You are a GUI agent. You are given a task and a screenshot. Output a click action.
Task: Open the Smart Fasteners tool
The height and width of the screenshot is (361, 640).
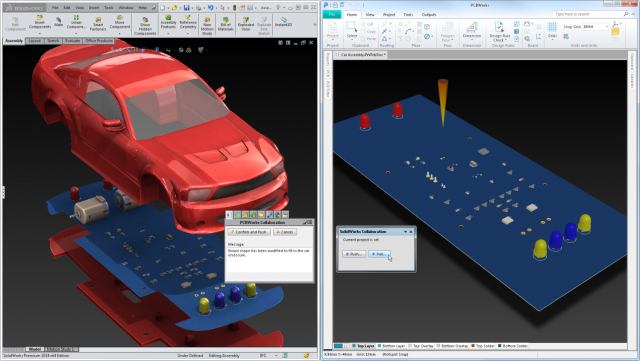pos(98,24)
